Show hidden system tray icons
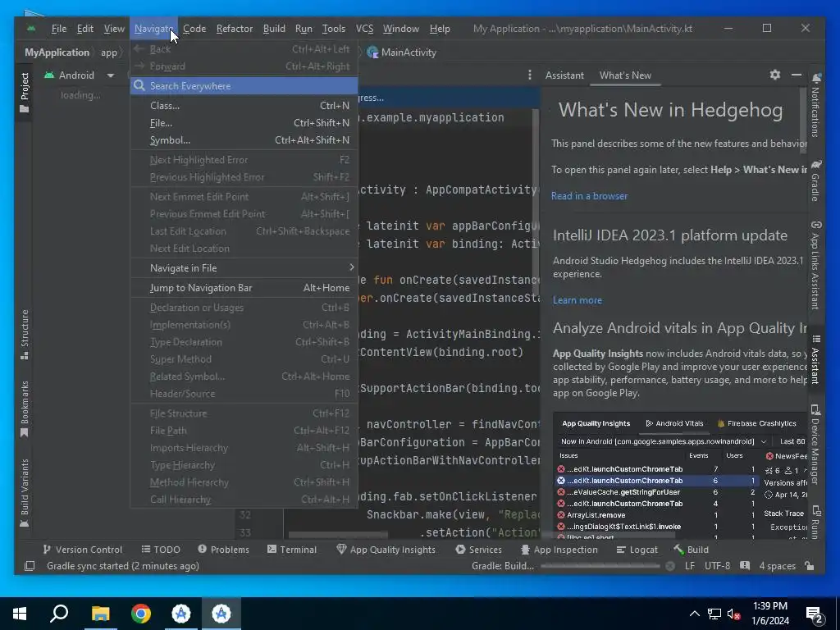Viewport: 840px width, 630px height. pyautogui.click(x=694, y=614)
